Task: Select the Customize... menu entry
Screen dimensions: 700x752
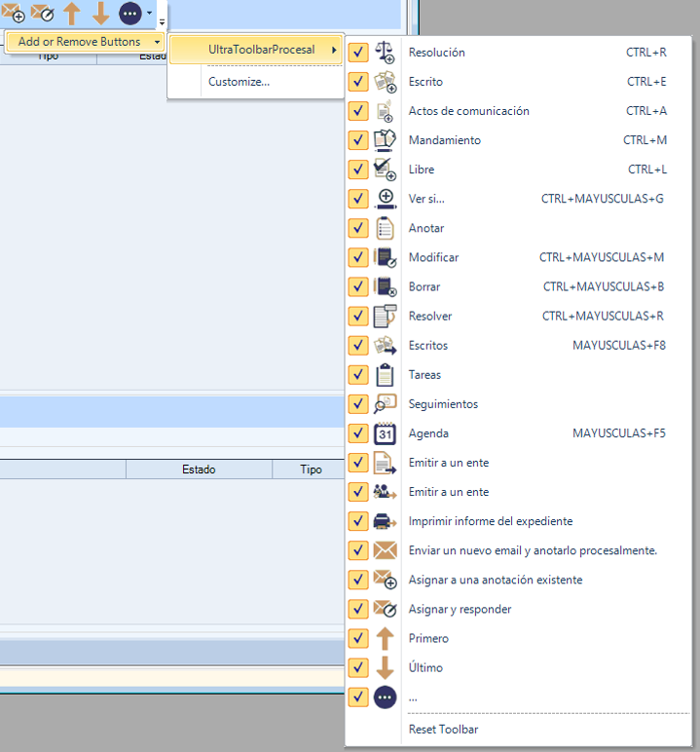Action: point(239,82)
